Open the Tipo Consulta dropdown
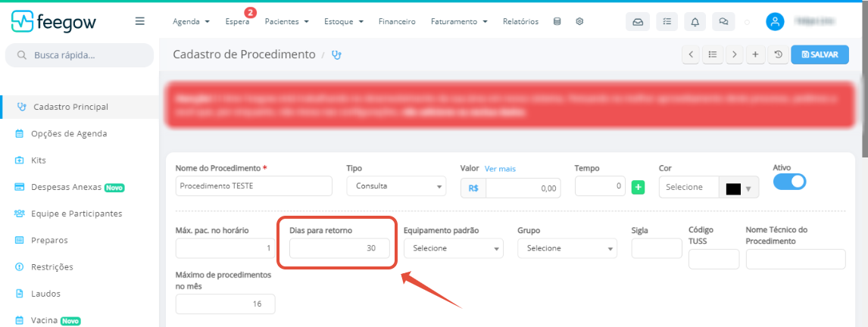Screen dimensions: 868x327 point(396,186)
